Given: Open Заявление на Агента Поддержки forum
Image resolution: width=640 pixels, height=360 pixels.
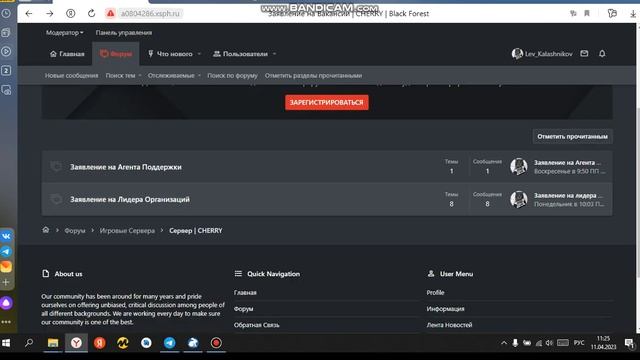Looking at the screenshot, I should point(126,167).
